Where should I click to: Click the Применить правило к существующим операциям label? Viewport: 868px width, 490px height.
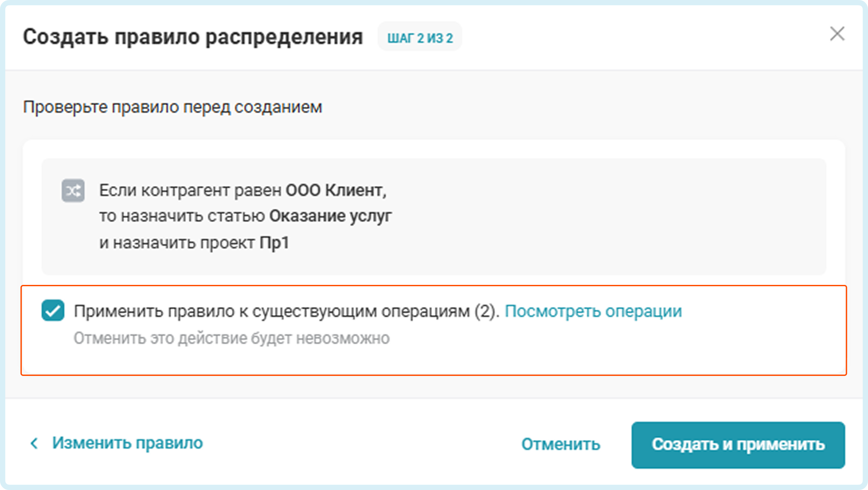(x=286, y=311)
